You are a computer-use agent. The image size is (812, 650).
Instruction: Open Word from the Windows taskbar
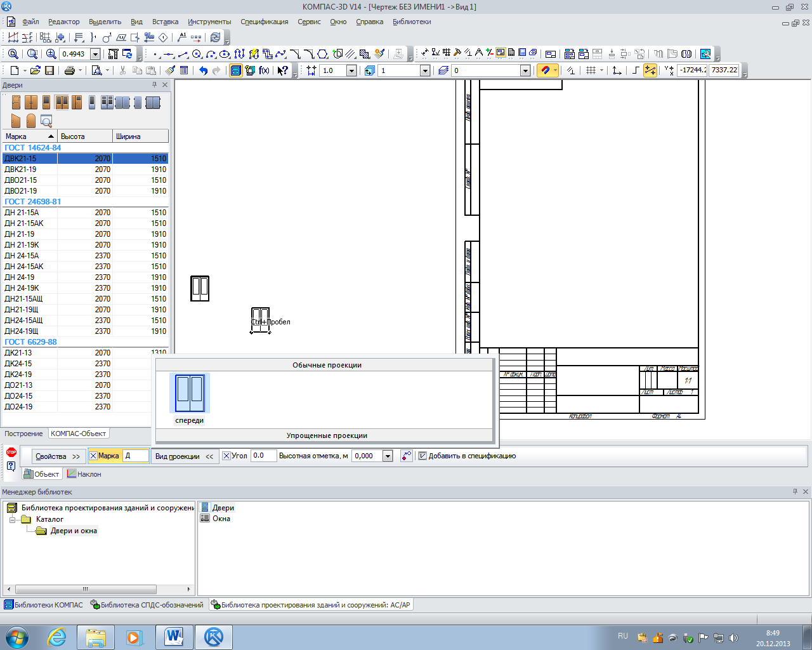[x=173, y=637]
